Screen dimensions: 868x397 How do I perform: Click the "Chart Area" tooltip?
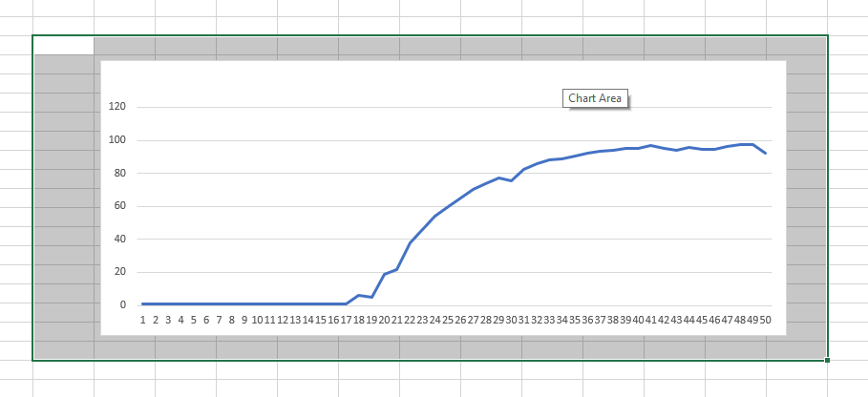tap(597, 98)
